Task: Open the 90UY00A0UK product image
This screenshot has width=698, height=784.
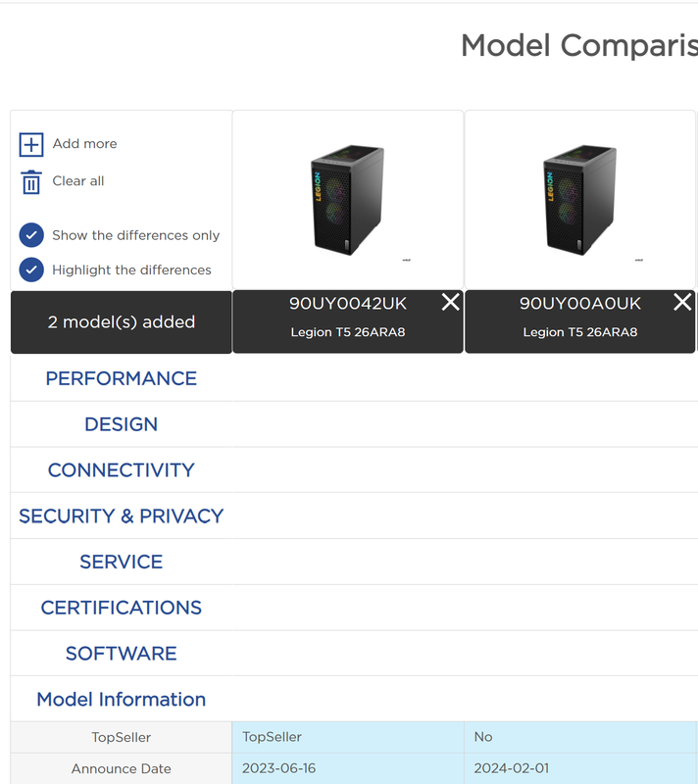Action: coord(580,200)
